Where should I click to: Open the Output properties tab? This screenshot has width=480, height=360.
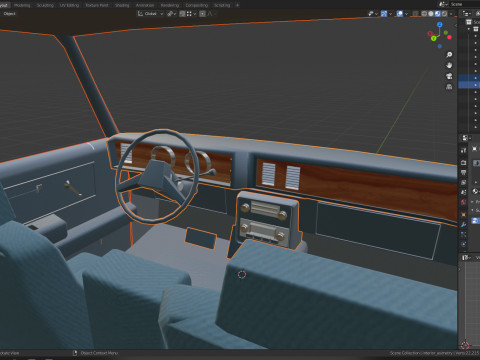tap(463, 172)
